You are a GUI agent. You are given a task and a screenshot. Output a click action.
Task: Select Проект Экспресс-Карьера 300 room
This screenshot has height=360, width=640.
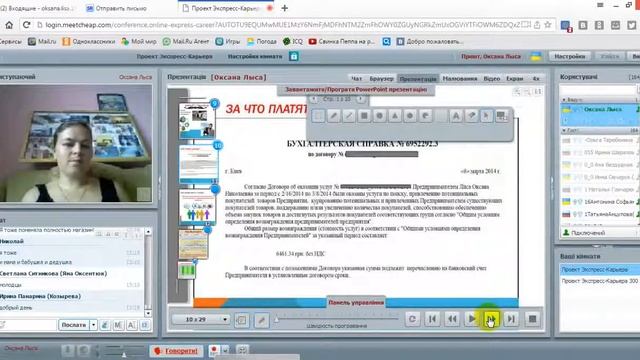599,281
